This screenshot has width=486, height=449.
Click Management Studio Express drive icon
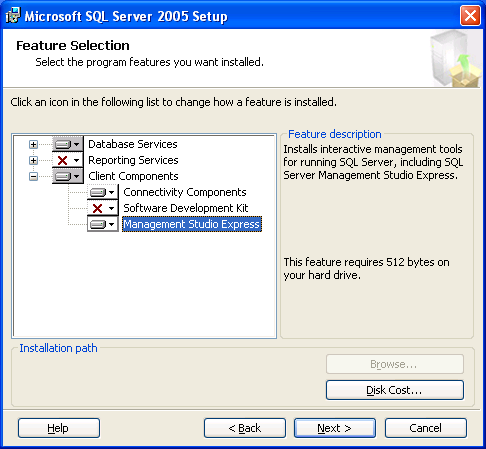(103, 224)
